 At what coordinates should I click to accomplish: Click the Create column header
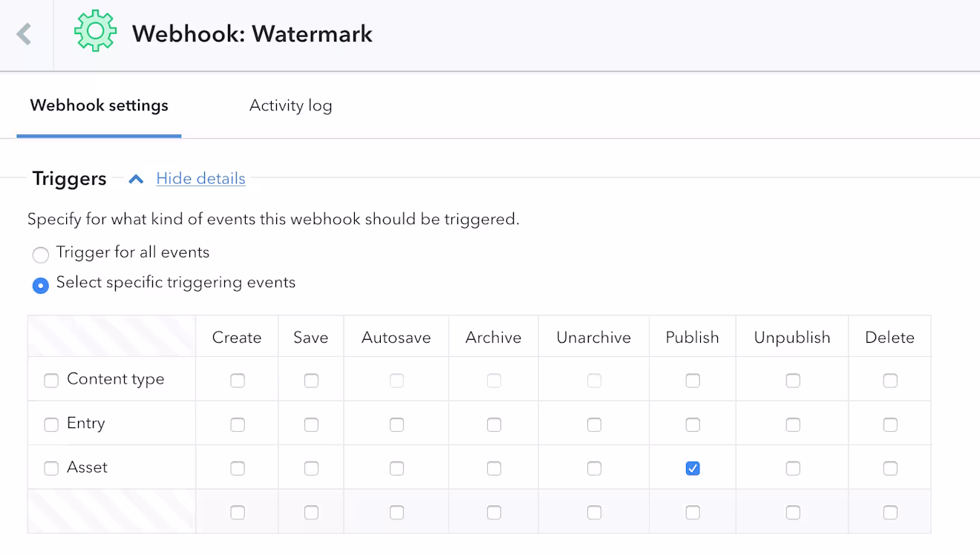click(237, 338)
